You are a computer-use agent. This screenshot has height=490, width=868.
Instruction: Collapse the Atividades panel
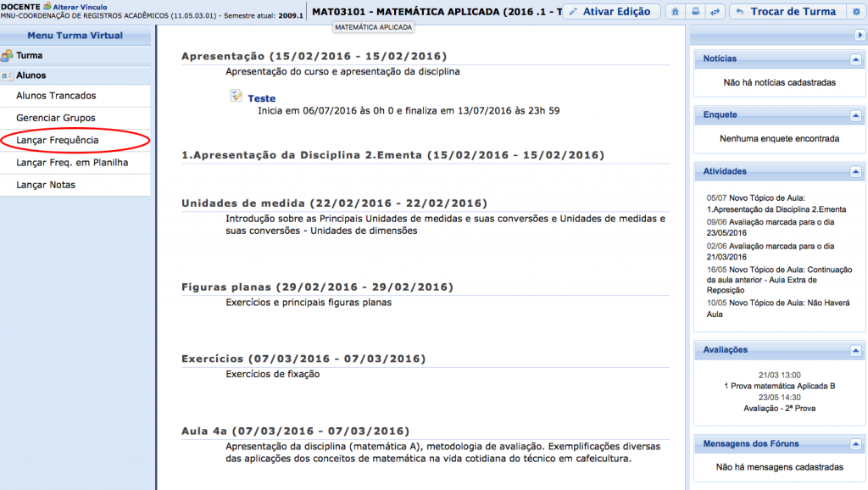[854, 172]
